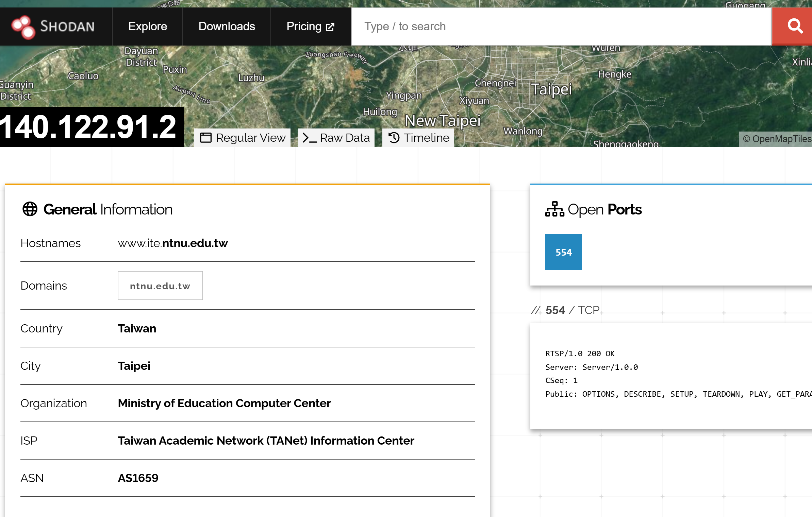Image resolution: width=812 pixels, height=517 pixels.
Task: Click the 'RTSP/1.0 200 OK' banner line
Action: 580,354
